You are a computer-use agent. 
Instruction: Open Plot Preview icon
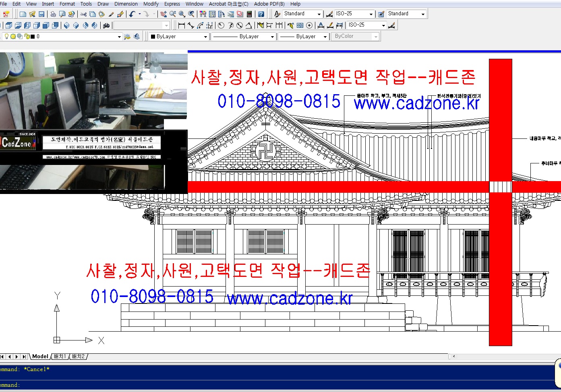[x=62, y=14]
